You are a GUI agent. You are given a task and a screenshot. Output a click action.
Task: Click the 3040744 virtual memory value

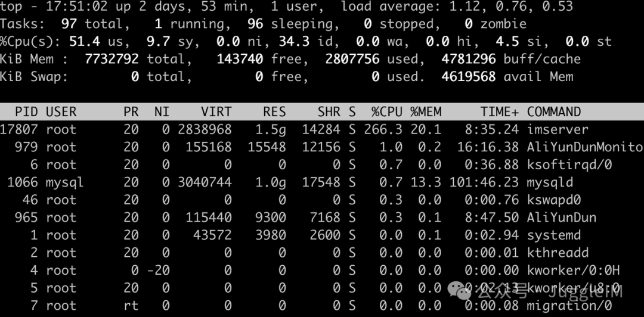coord(205,182)
